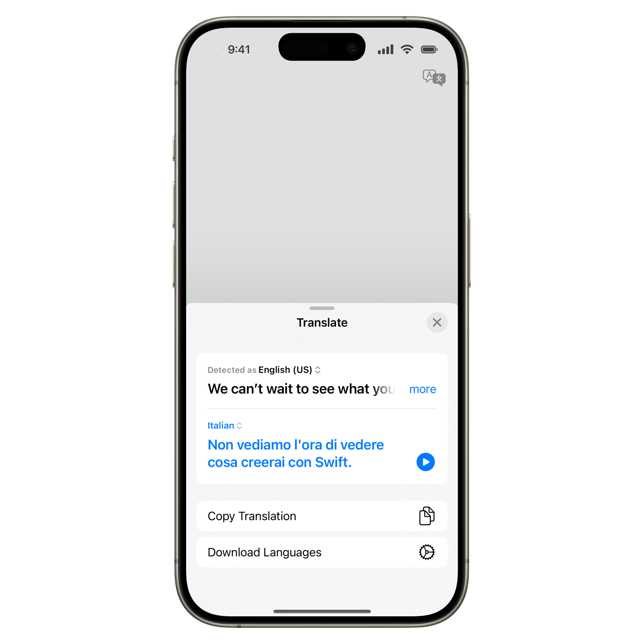Click the play button for Italian audio
This screenshot has width=644, height=644.
click(426, 460)
